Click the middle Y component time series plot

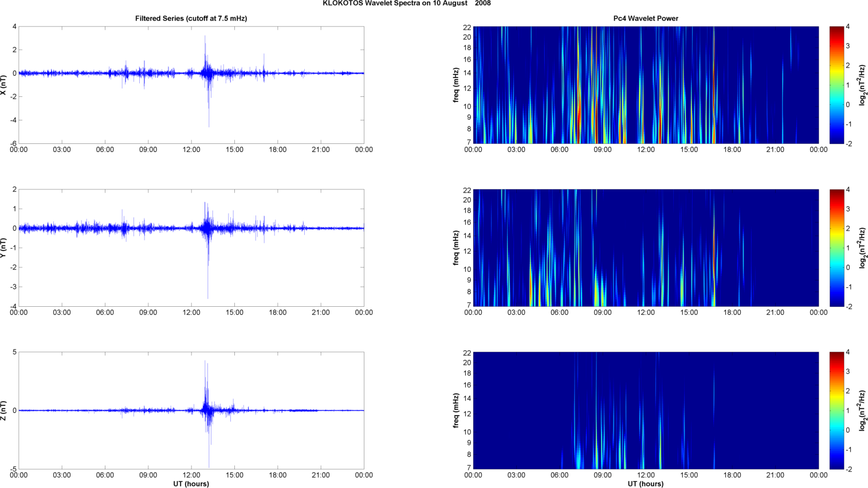(x=191, y=248)
